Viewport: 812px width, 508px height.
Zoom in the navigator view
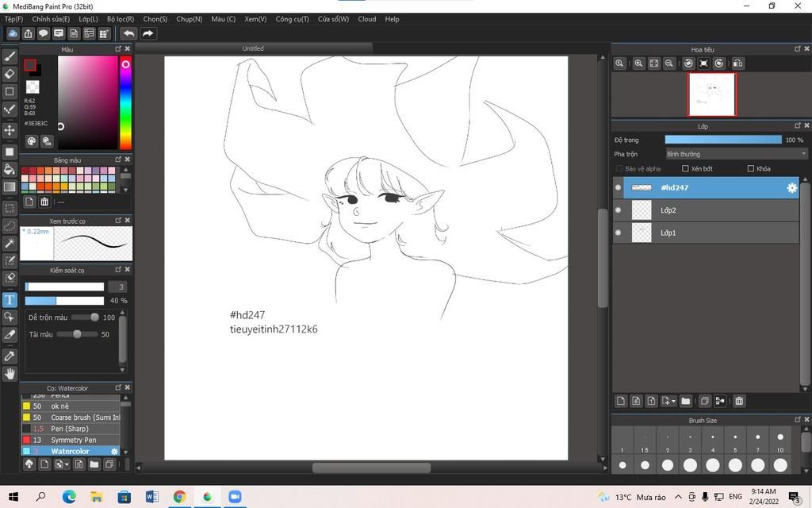point(638,63)
